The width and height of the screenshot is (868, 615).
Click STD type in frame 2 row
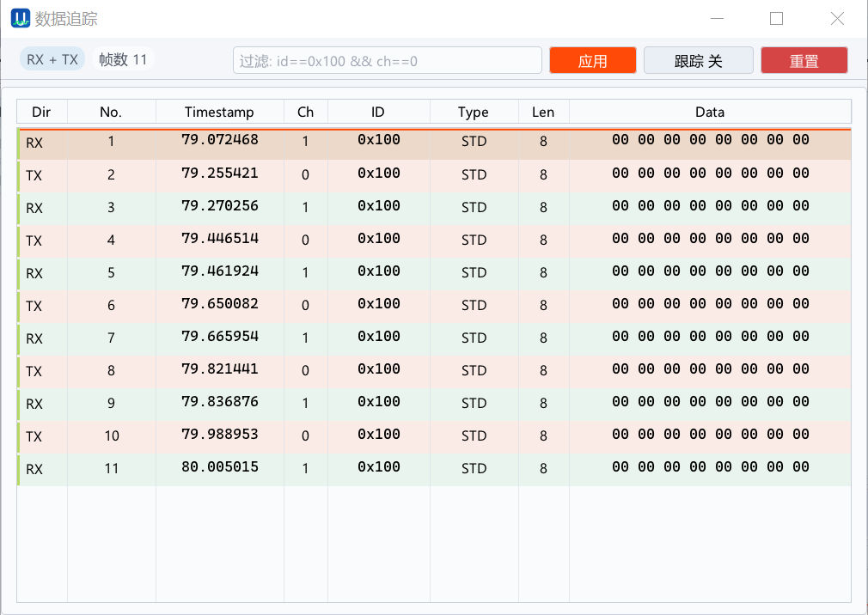click(x=474, y=174)
